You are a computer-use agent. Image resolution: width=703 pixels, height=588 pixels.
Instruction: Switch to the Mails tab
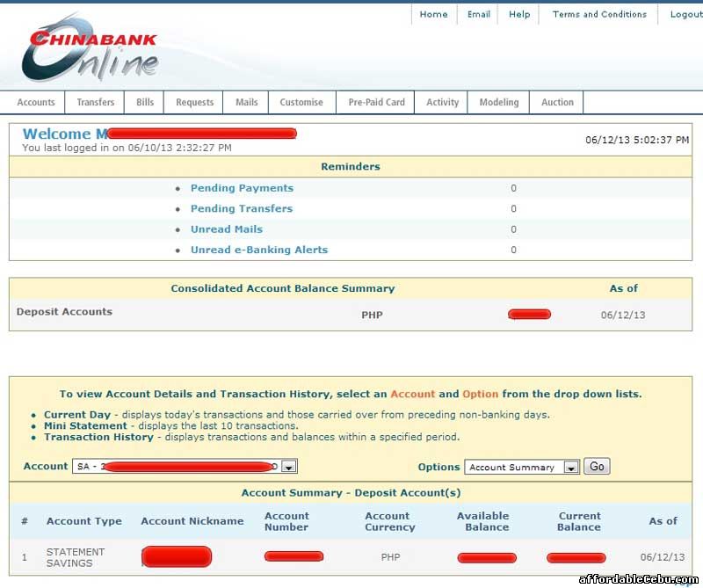(247, 102)
